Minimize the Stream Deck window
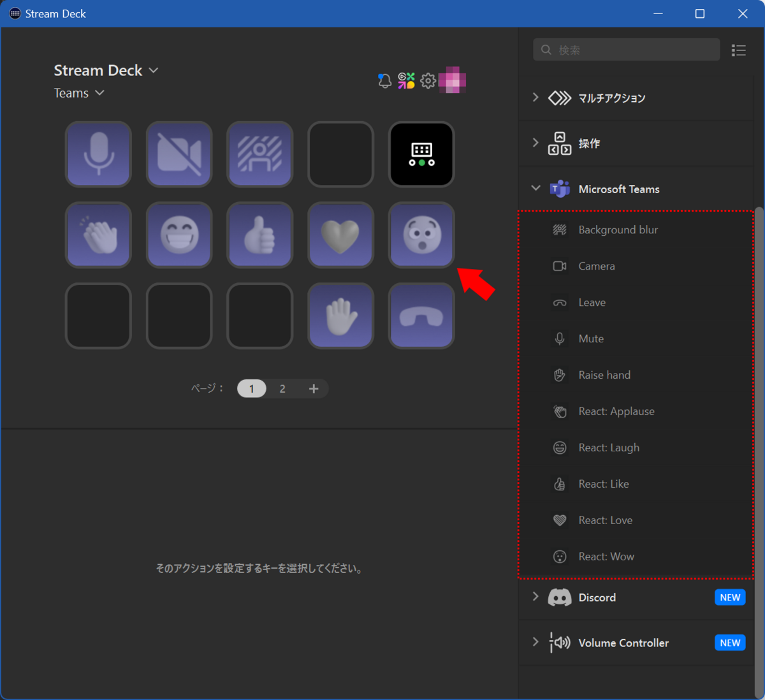 (659, 13)
